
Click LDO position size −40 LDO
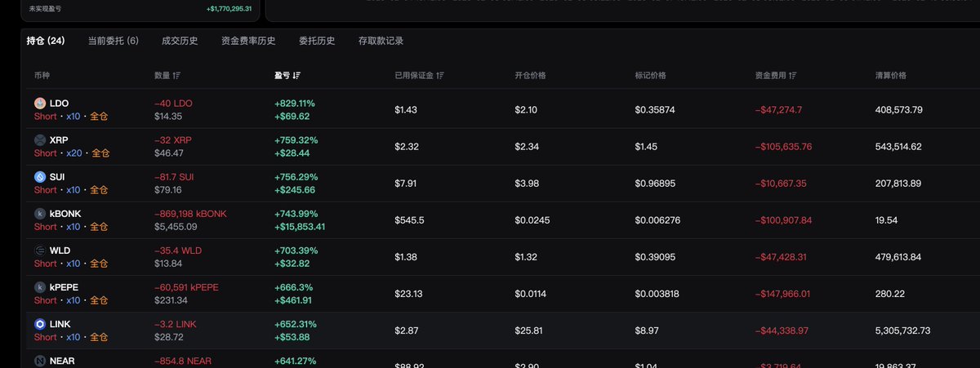click(173, 104)
